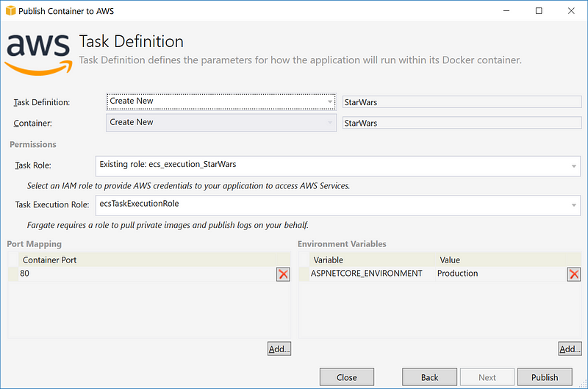
Task: Click the Container Port column header
Action: tap(147, 260)
